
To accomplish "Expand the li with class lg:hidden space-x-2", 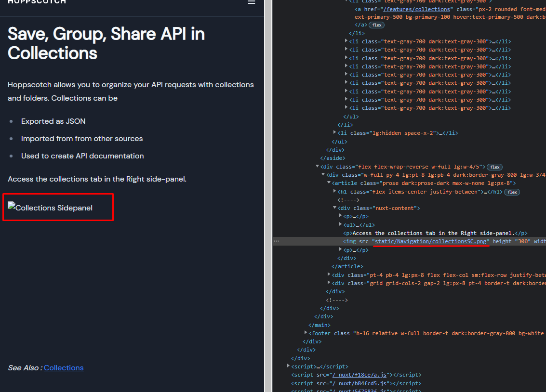I will 334,132.
